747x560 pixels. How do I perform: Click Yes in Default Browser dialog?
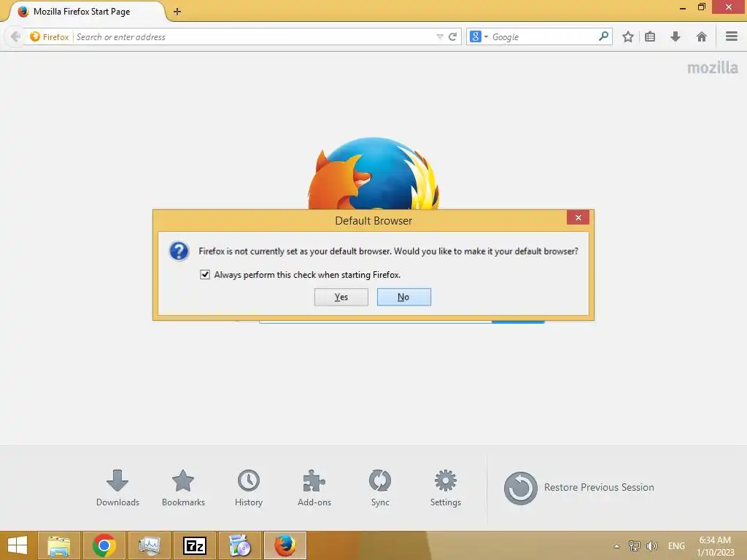click(x=341, y=297)
